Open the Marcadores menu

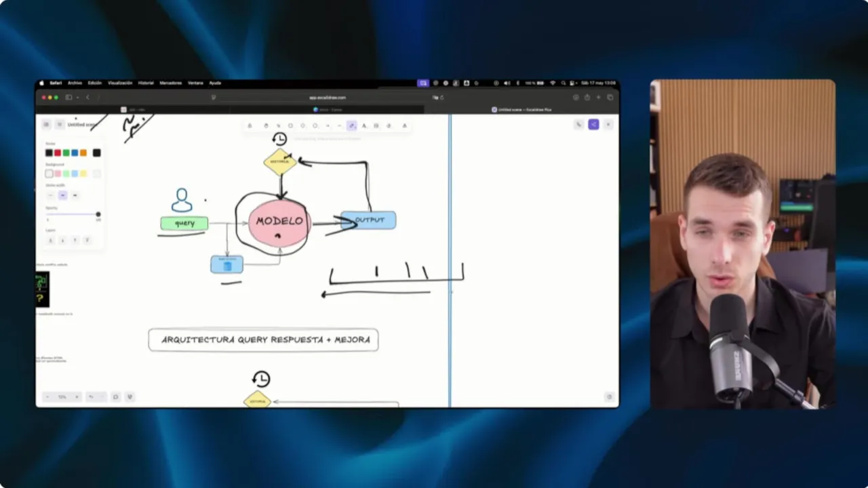tap(171, 83)
